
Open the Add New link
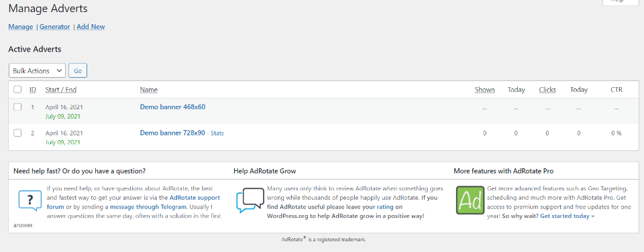coord(91,27)
